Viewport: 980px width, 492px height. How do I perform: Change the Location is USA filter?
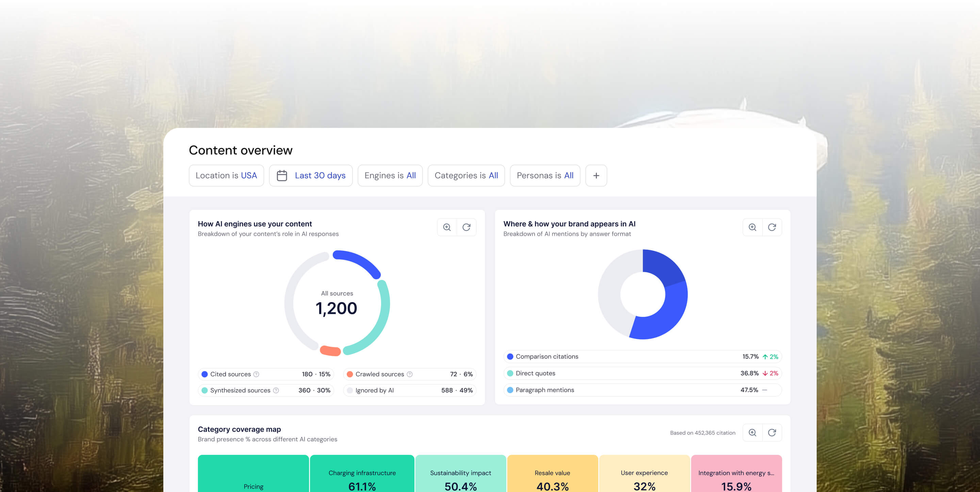point(226,175)
